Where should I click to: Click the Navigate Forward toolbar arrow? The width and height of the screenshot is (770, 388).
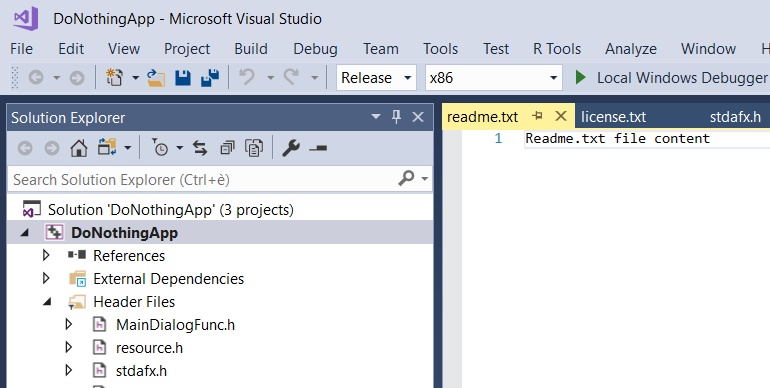pyautogui.click(x=77, y=78)
